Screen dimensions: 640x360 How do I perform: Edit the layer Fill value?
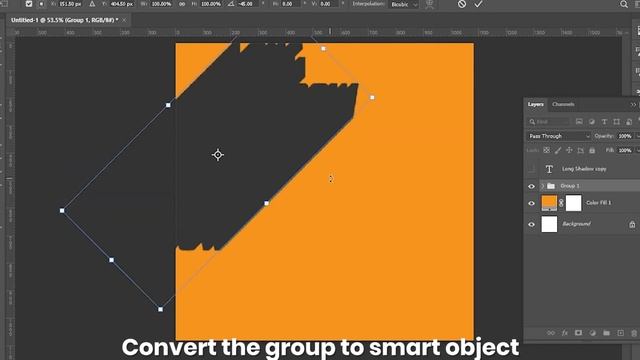tap(624, 150)
